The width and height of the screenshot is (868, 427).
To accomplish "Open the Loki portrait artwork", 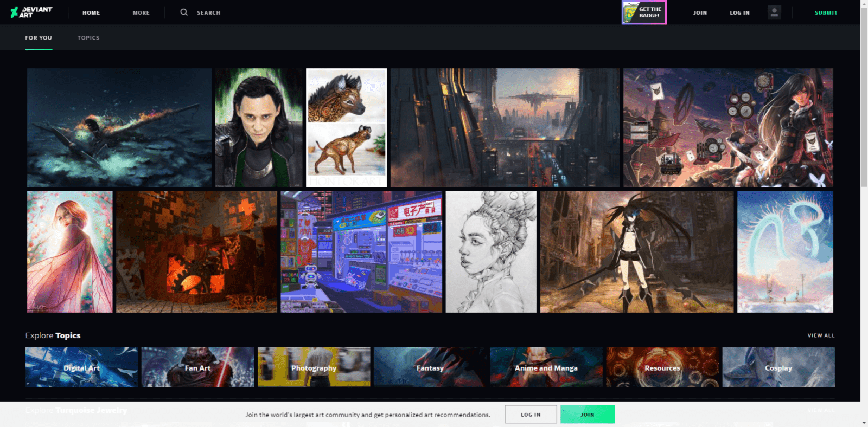I will pyautogui.click(x=259, y=128).
